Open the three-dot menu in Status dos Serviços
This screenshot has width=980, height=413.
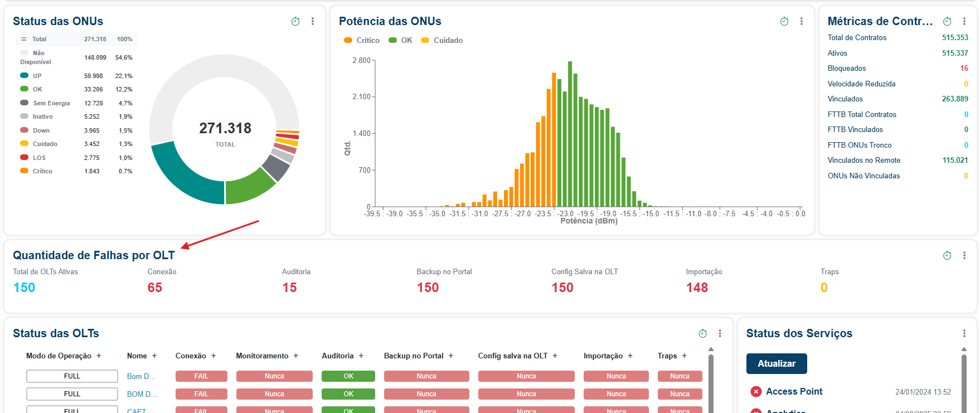click(x=964, y=333)
